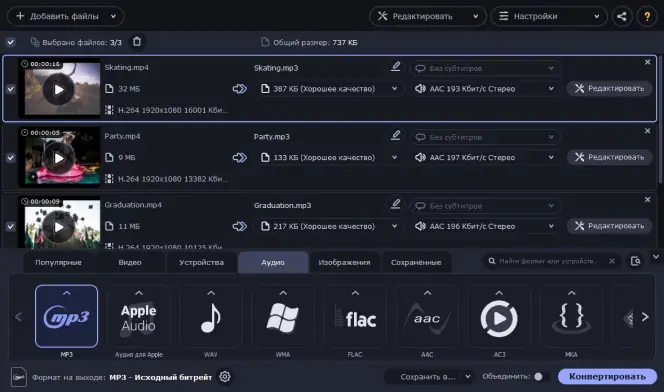
Task: Switch to the Изображения tab
Action: click(344, 262)
